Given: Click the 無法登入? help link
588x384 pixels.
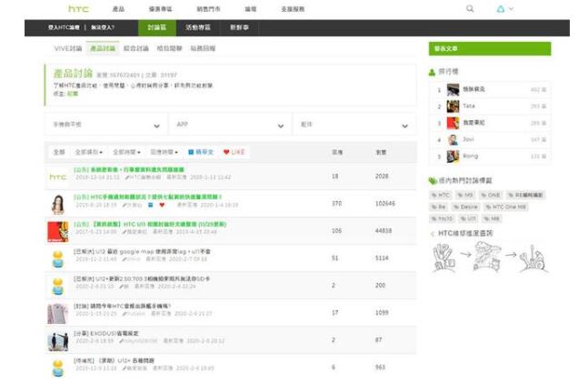Looking at the screenshot, I should (103, 27).
